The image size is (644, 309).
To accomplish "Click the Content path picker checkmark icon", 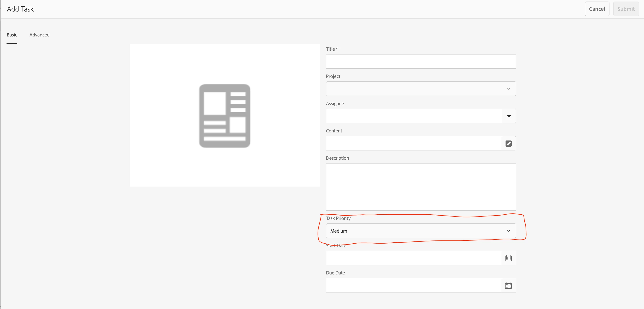I will pyautogui.click(x=508, y=143).
